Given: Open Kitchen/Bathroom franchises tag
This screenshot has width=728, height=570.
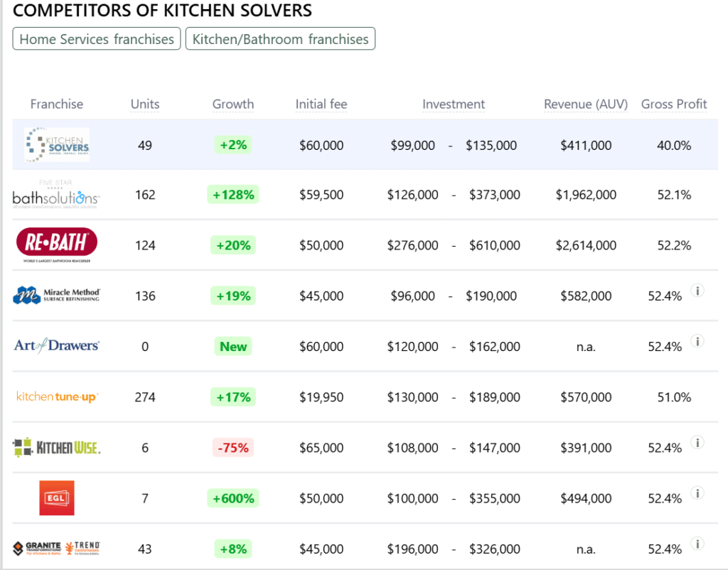Looking at the screenshot, I should [280, 39].
